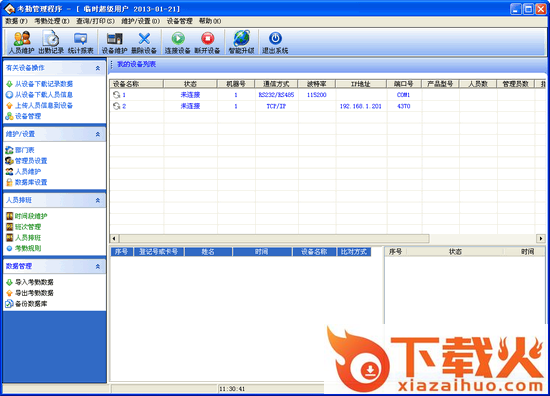Click 未连接 status of device 1
This screenshot has width=550, height=396.
(x=190, y=95)
